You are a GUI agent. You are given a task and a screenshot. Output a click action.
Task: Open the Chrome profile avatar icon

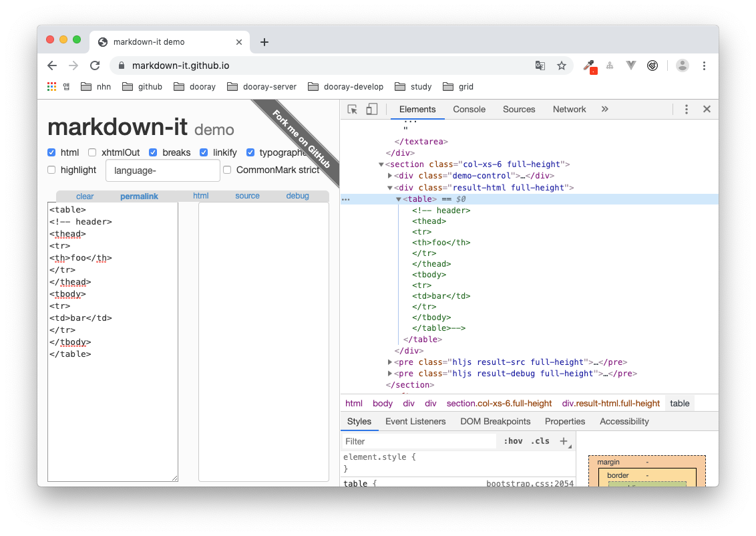tap(682, 65)
